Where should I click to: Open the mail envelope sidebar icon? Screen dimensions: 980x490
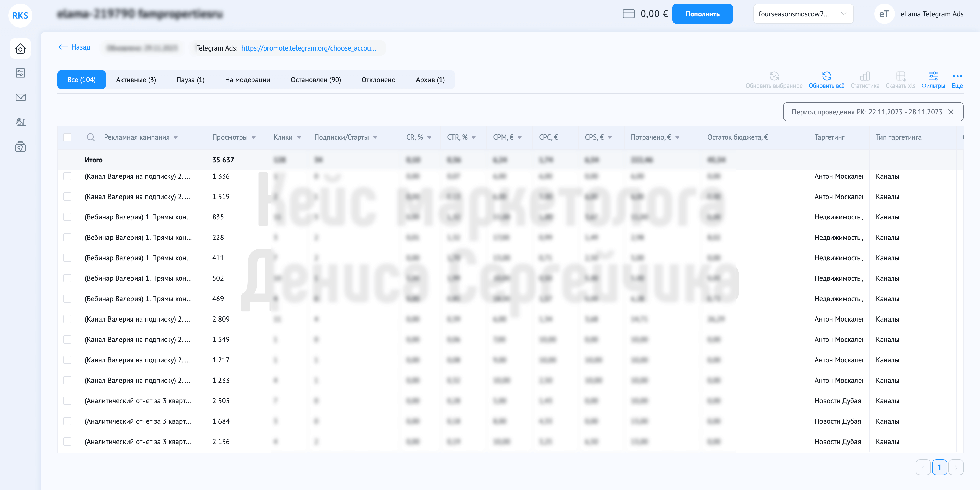pos(20,97)
